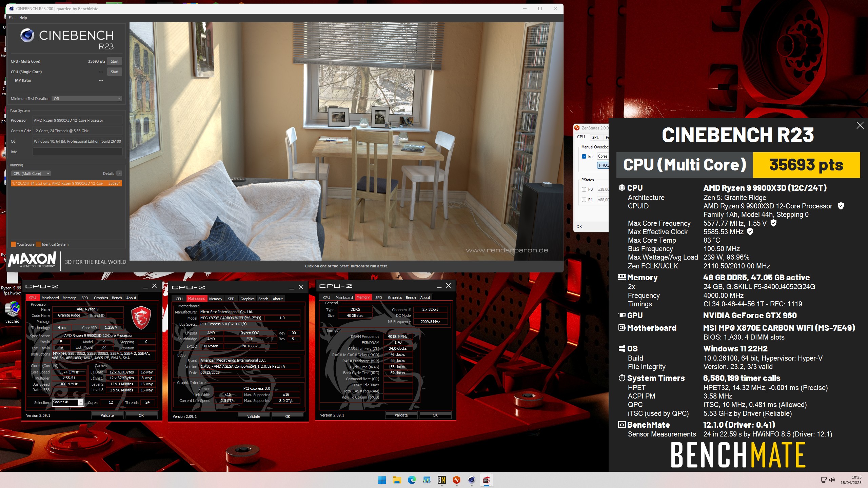Click the Processor field AMD Ryzen 9 9900X3D
The width and height of the screenshot is (868, 488).
pyautogui.click(x=77, y=120)
